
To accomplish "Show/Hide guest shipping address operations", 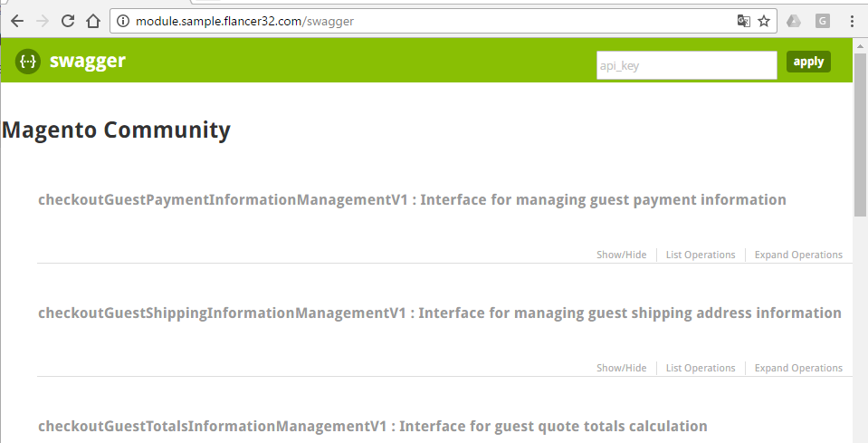I will coord(621,368).
